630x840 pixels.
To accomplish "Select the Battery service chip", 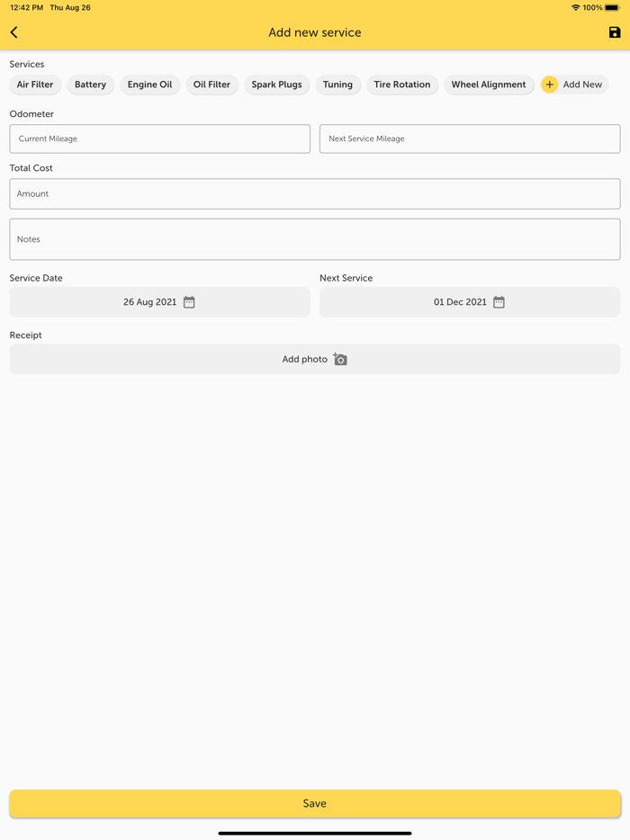I will pyautogui.click(x=90, y=85).
